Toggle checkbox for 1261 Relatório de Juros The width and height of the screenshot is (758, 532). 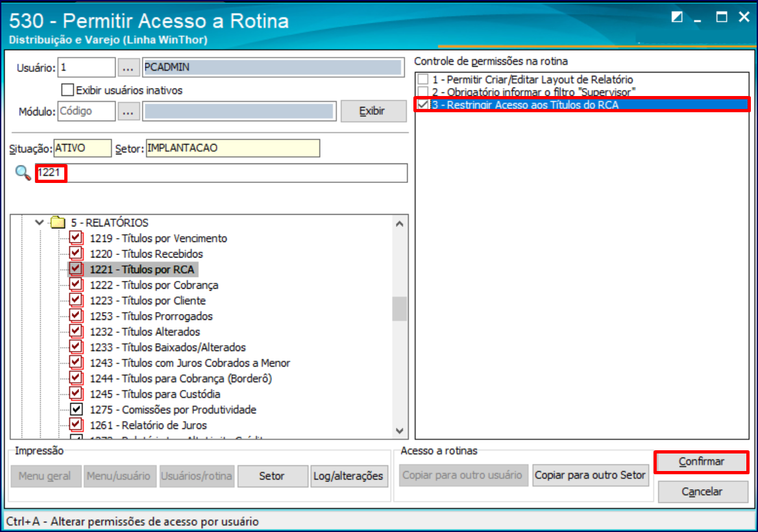(76, 425)
